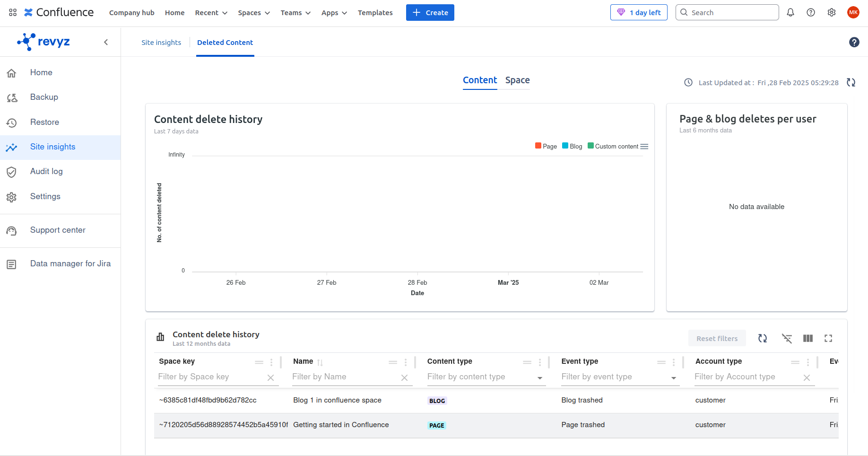Open the show/hide columns icon

point(808,338)
